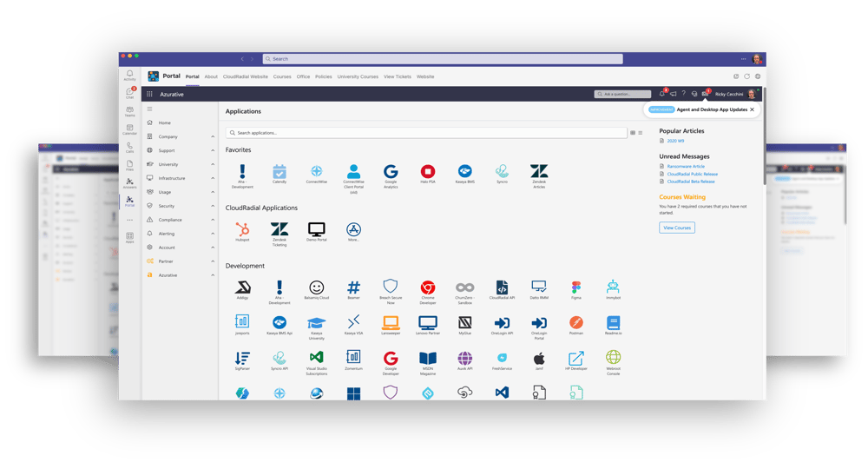The height and width of the screenshot is (469, 868).
Task: Open Zendesk Ticketing app
Action: click(x=279, y=234)
